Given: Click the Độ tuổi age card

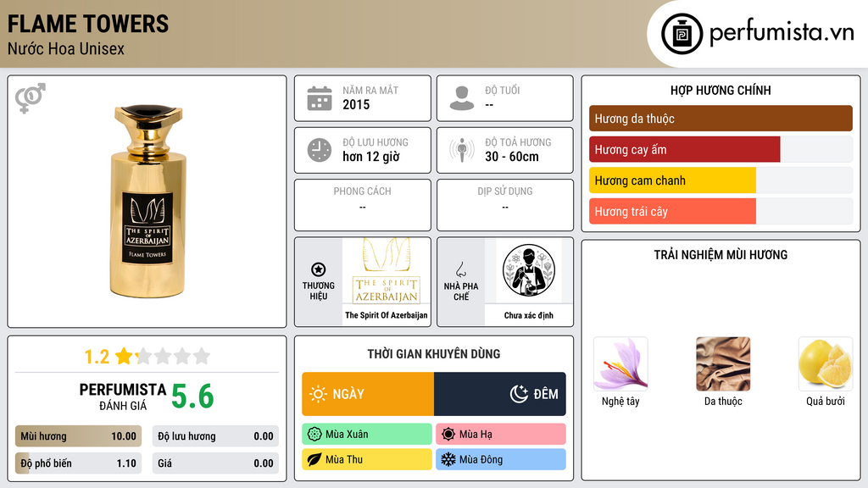Looking at the screenshot, I should (505, 98).
